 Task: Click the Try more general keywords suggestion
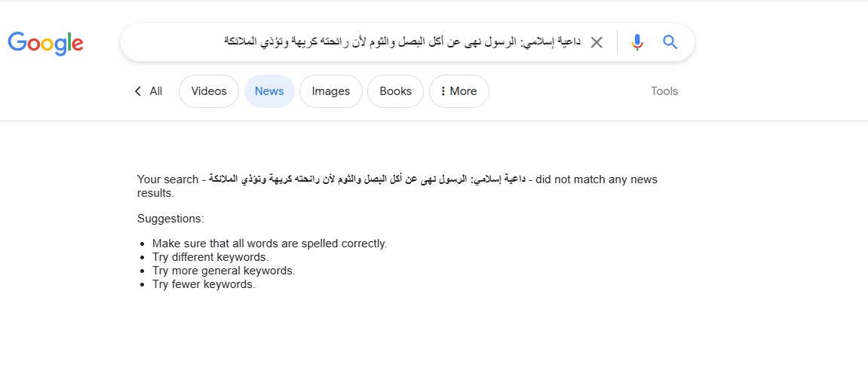(x=223, y=271)
